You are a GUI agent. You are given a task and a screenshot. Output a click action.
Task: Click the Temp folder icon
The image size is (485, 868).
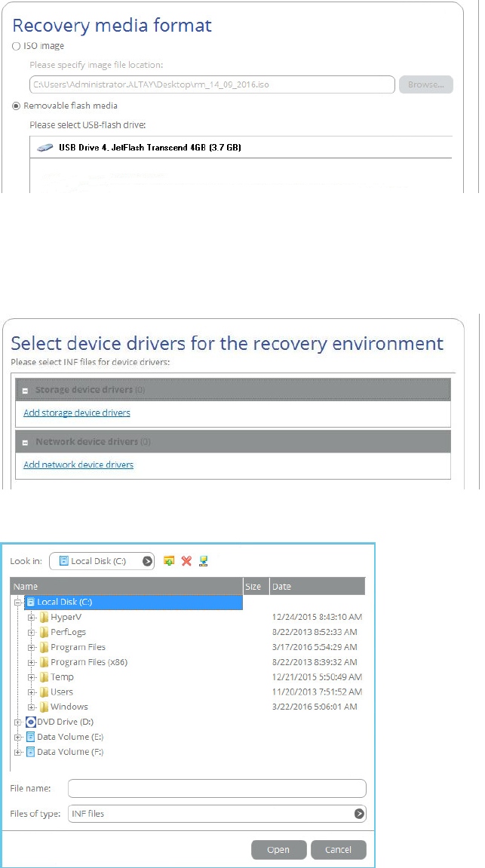pyautogui.click(x=44, y=677)
